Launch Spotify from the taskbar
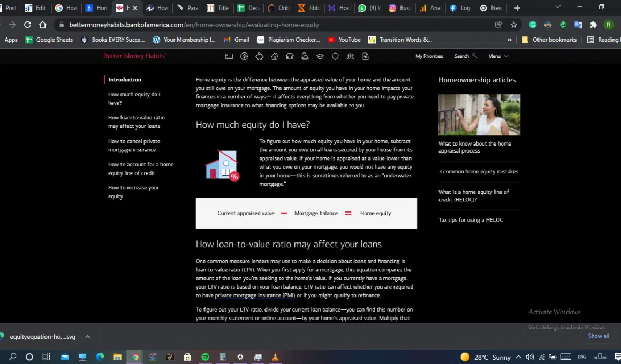This screenshot has height=364, width=621. pos(205,357)
